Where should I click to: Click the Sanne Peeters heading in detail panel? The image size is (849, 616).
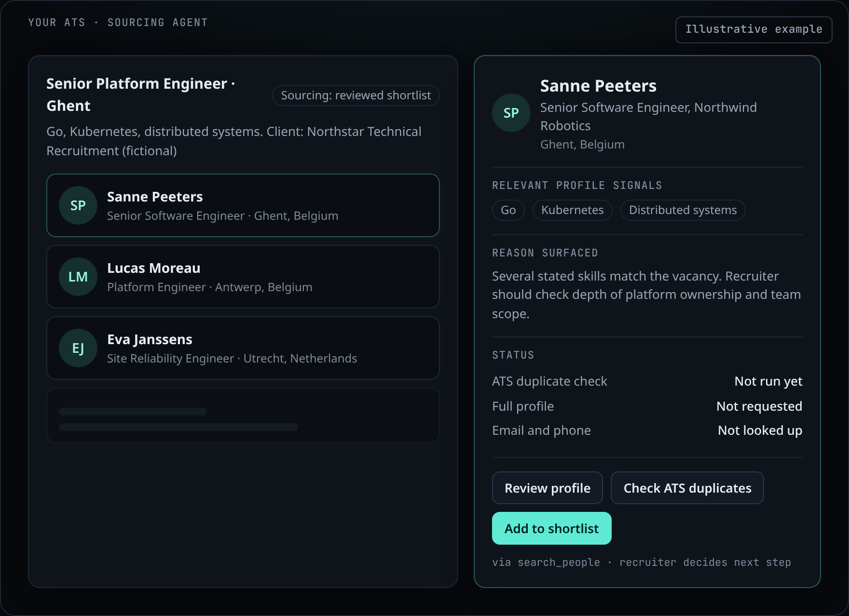click(x=598, y=86)
